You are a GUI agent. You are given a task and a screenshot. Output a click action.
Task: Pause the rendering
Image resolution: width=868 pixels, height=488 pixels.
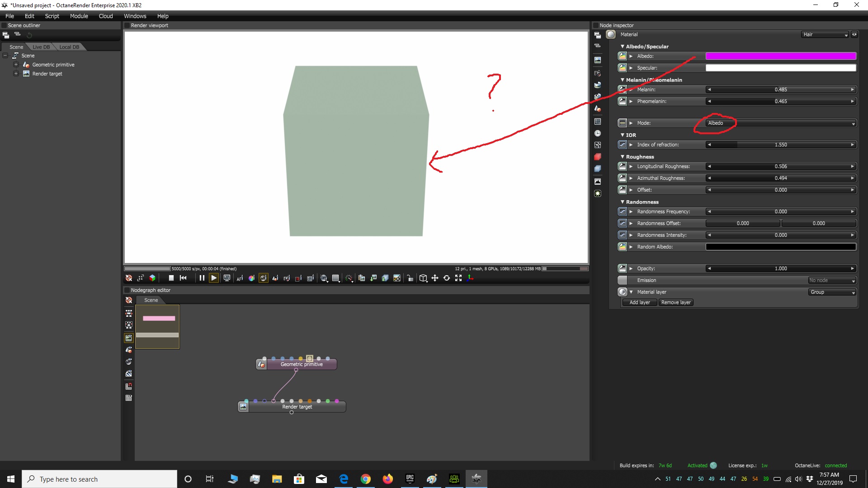202,278
